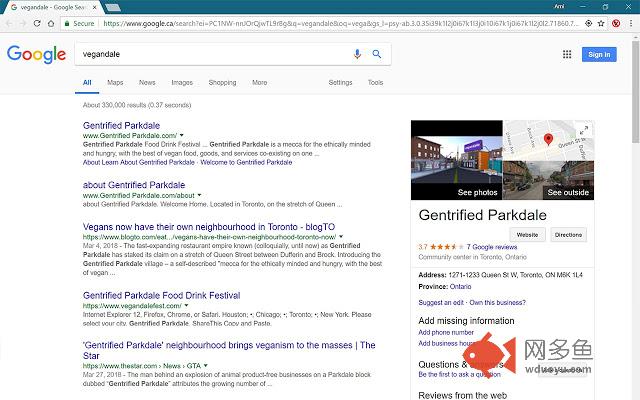This screenshot has width=640, height=400.
Task: Click the voice search microphone icon
Action: coord(357,54)
